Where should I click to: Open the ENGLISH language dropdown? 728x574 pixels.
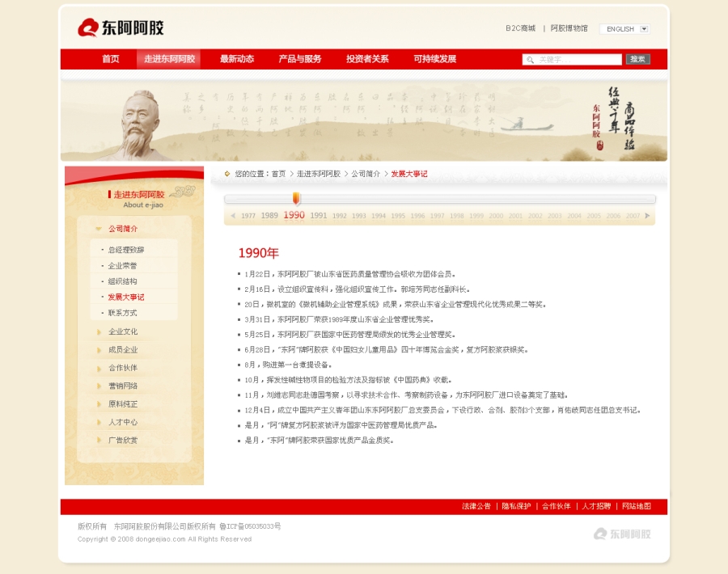click(644, 29)
